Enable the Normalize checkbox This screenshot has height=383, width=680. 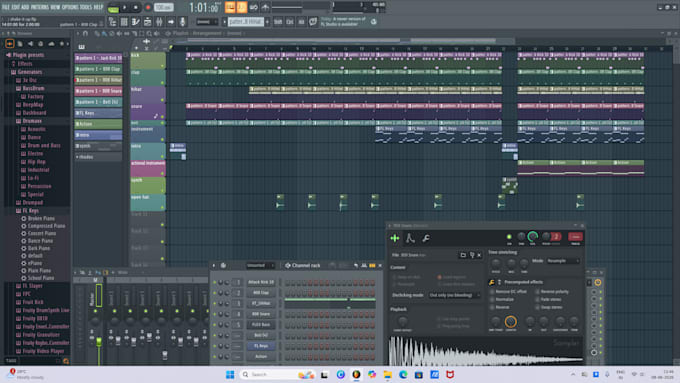(492, 299)
